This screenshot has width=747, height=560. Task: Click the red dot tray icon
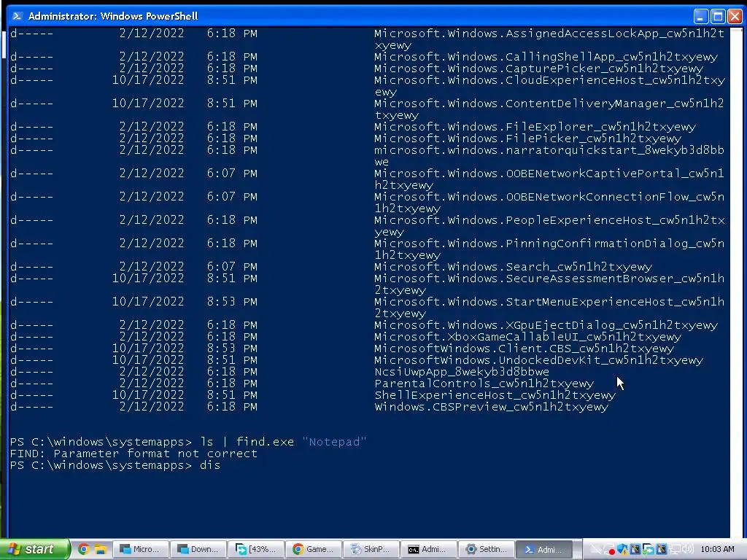point(611,551)
